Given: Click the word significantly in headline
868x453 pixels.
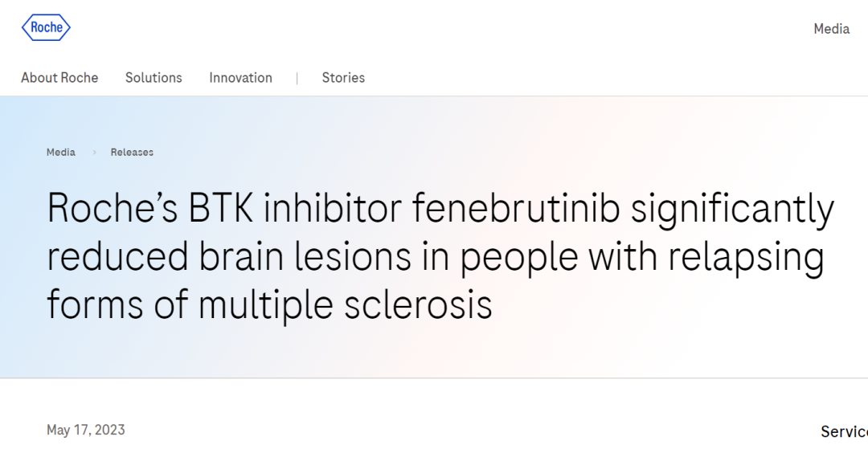Looking at the screenshot, I should 732,210.
